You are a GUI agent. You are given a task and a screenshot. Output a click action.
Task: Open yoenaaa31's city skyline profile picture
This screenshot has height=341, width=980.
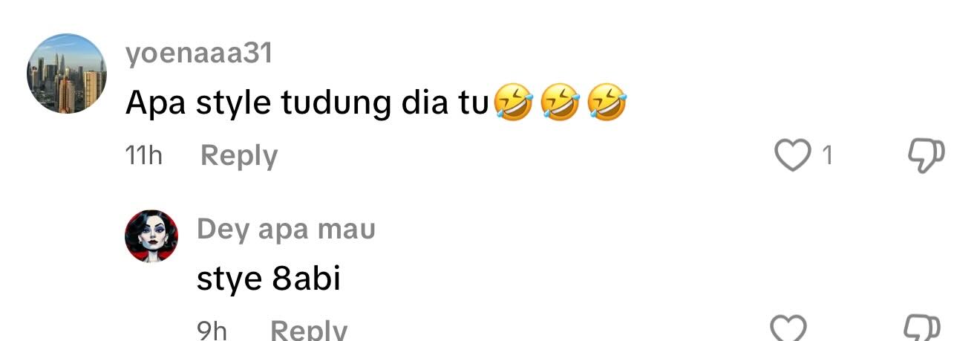click(67, 73)
